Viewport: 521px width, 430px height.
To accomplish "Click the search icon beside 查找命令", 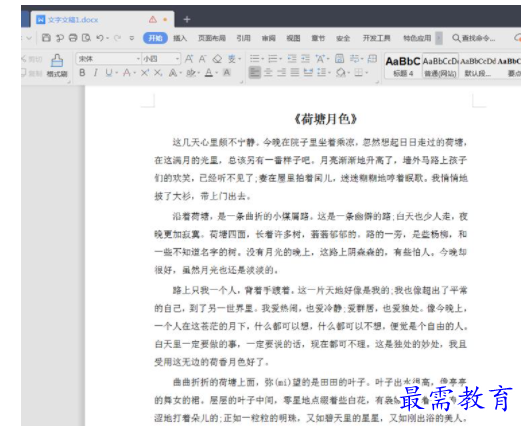I will click(456, 38).
